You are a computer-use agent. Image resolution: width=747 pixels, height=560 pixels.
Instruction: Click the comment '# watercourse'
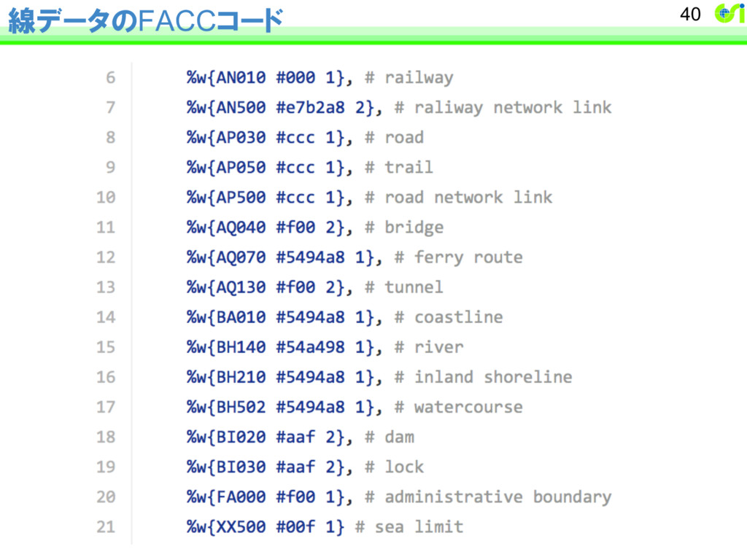click(459, 408)
